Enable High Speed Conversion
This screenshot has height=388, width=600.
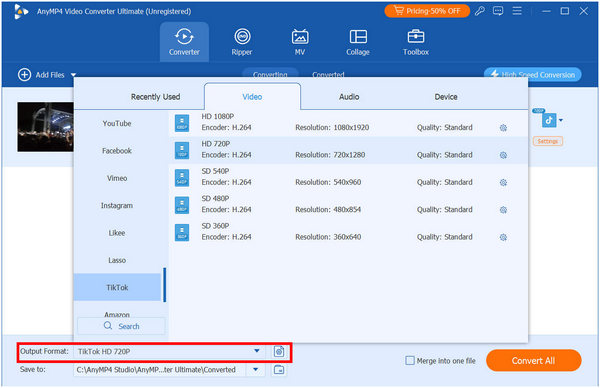pos(533,75)
